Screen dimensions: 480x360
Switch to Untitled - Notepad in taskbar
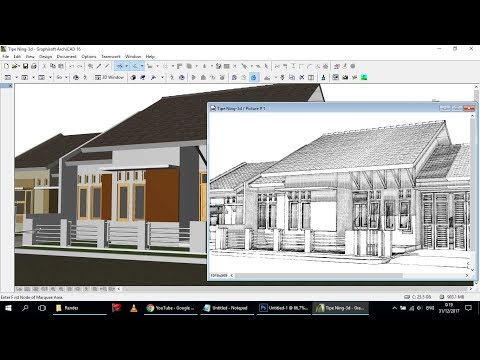[227, 308]
